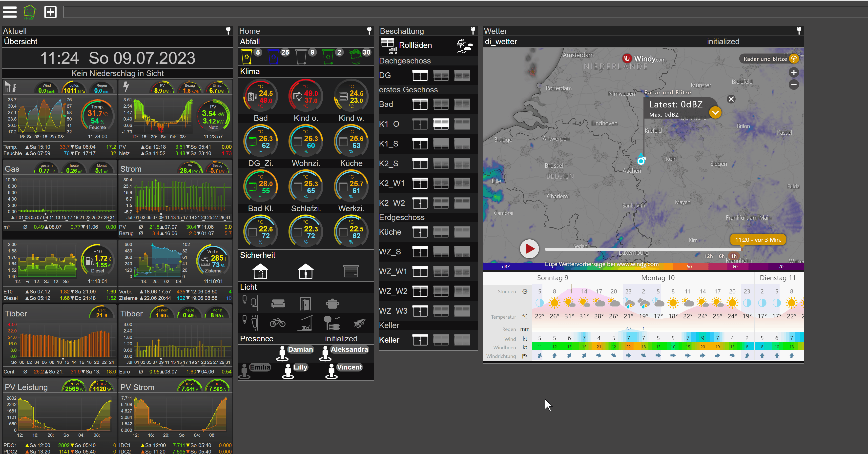The width and height of the screenshot is (868, 454).
Task: Select the Sonntag 9 forecast day
Action: (552, 278)
